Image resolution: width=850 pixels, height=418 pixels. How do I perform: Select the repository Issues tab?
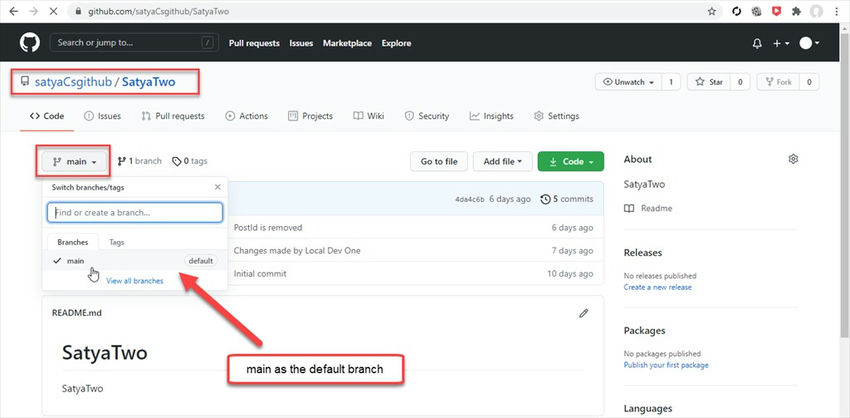[102, 116]
